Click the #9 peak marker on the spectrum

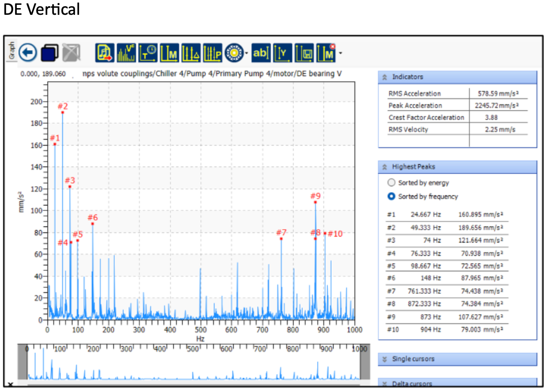(x=315, y=202)
